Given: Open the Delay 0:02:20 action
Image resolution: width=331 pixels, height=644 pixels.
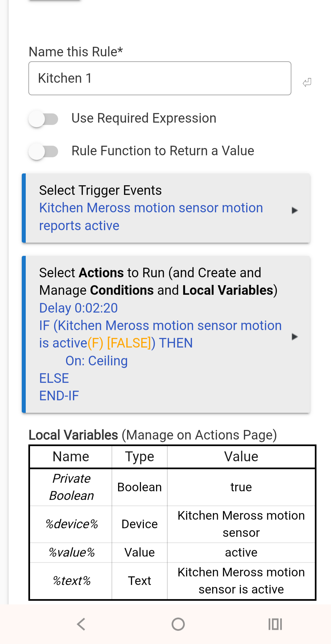Looking at the screenshot, I should tap(78, 308).
